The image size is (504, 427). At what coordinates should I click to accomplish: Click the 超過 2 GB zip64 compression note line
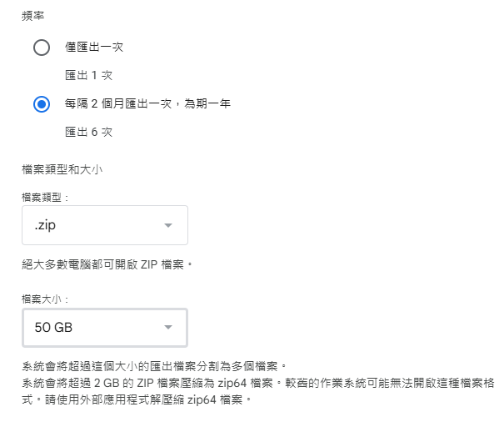click(258, 383)
